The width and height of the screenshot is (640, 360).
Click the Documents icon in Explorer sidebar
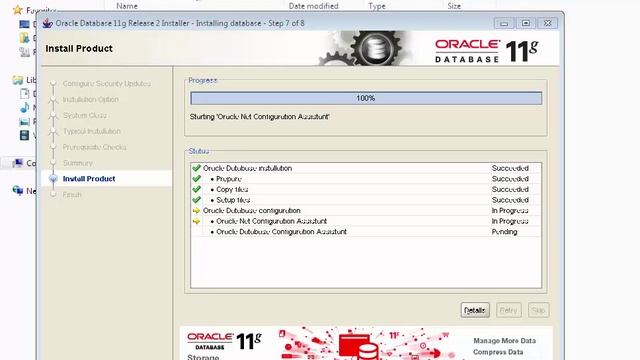(x=24, y=93)
